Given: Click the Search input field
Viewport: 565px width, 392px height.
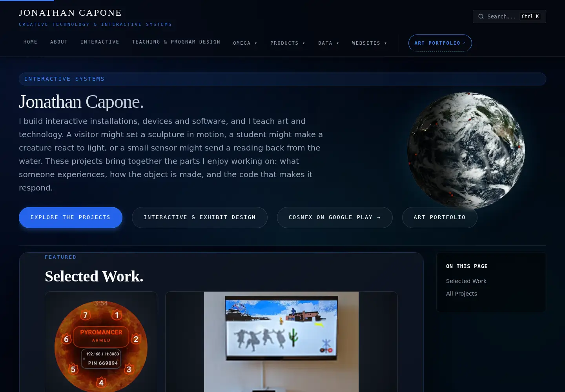Looking at the screenshot, I should [x=509, y=16].
